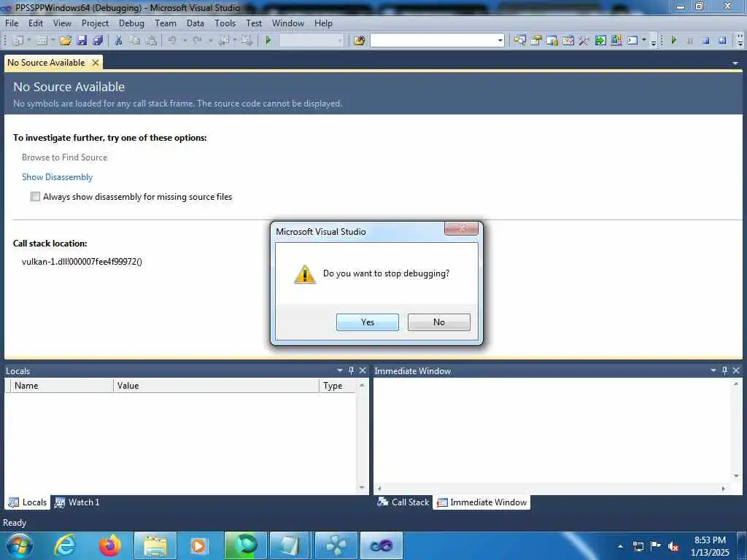This screenshot has height=560, width=747.
Task: Enable Always show disassembly for missing source files
Action: coord(35,197)
